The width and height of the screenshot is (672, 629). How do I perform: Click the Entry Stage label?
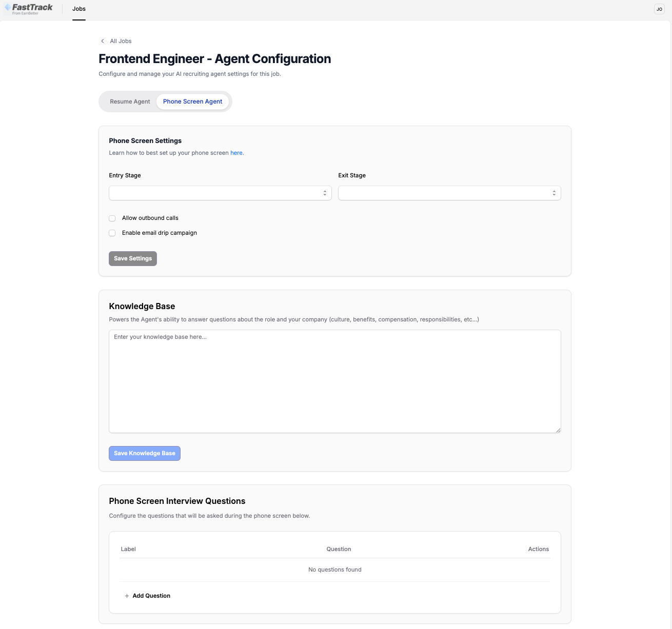pyautogui.click(x=125, y=175)
